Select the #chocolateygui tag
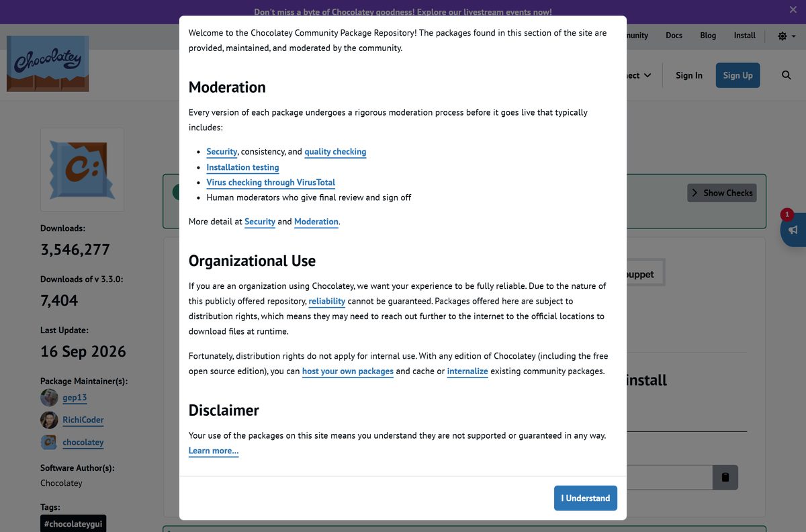 click(x=73, y=524)
